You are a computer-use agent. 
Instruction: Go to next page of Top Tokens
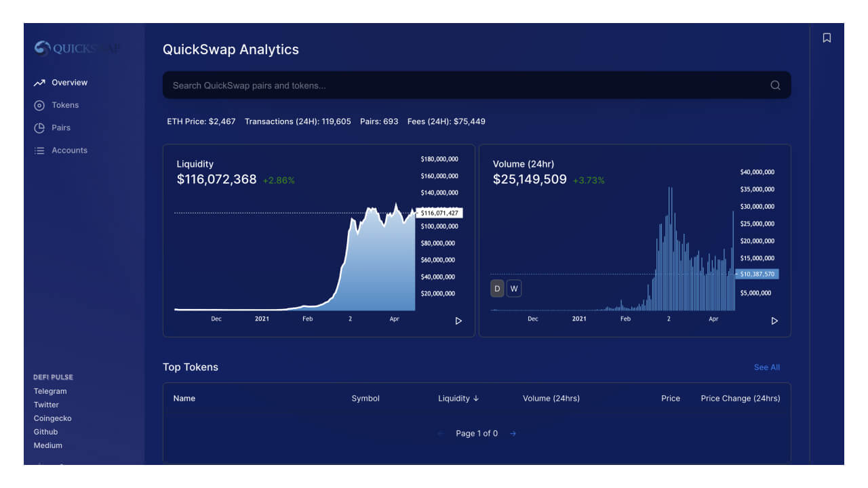[513, 434]
